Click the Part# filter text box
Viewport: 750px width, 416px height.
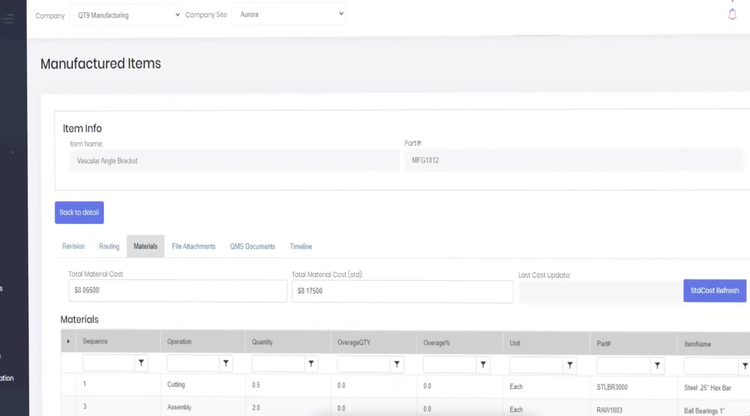tap(624, 366)
